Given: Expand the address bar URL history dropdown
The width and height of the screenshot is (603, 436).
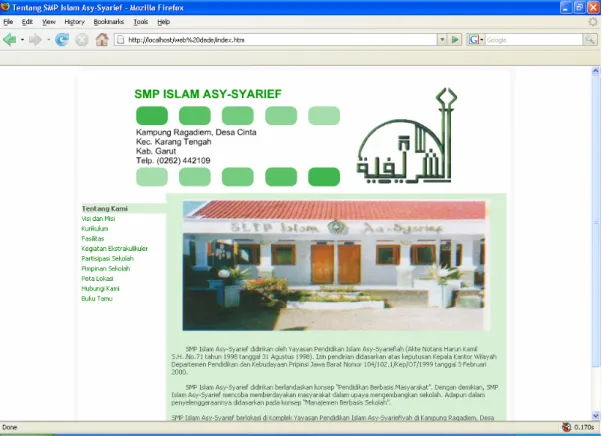Looking at the screenshot, I should coord(442,40).
